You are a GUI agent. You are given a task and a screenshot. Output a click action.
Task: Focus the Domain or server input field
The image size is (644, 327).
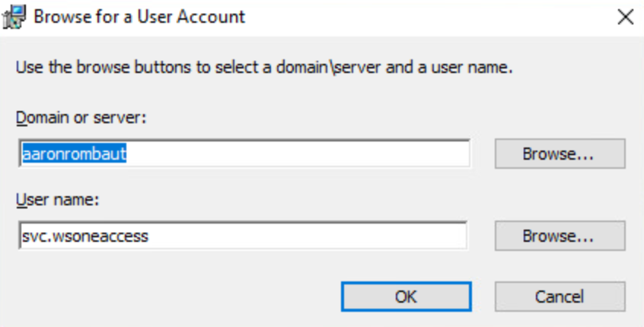point(244,153)
